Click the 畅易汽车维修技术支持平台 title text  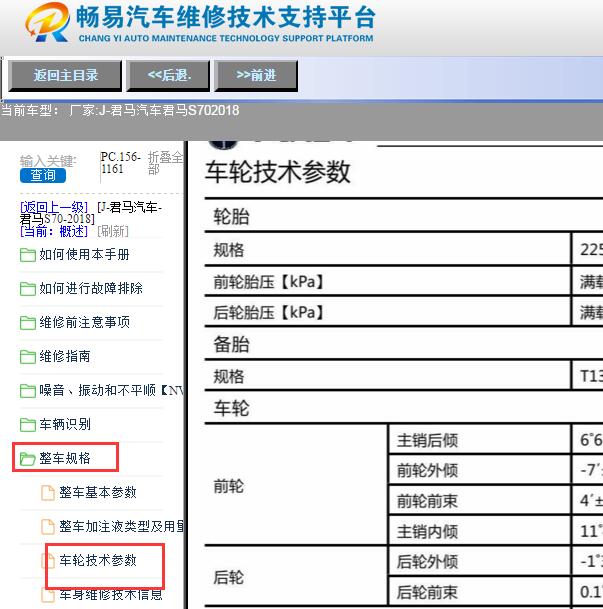click(x=226, y=17)
